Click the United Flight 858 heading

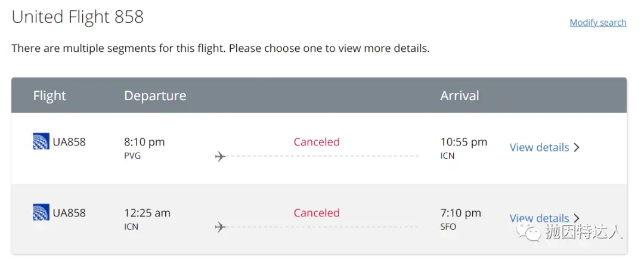click(78, 17)
